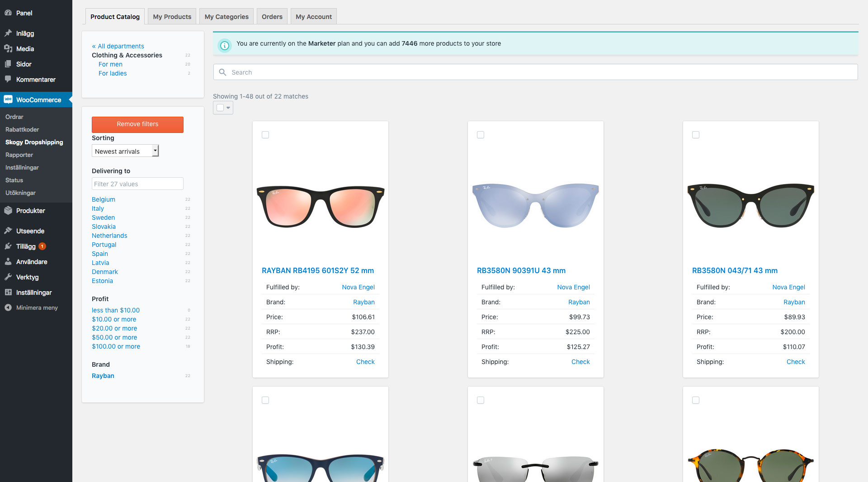Tick the checkbox on tortoise round sunglasses card
Image resolution: width=868 pixels, height=482 pixels.
[x=696, y=400]
